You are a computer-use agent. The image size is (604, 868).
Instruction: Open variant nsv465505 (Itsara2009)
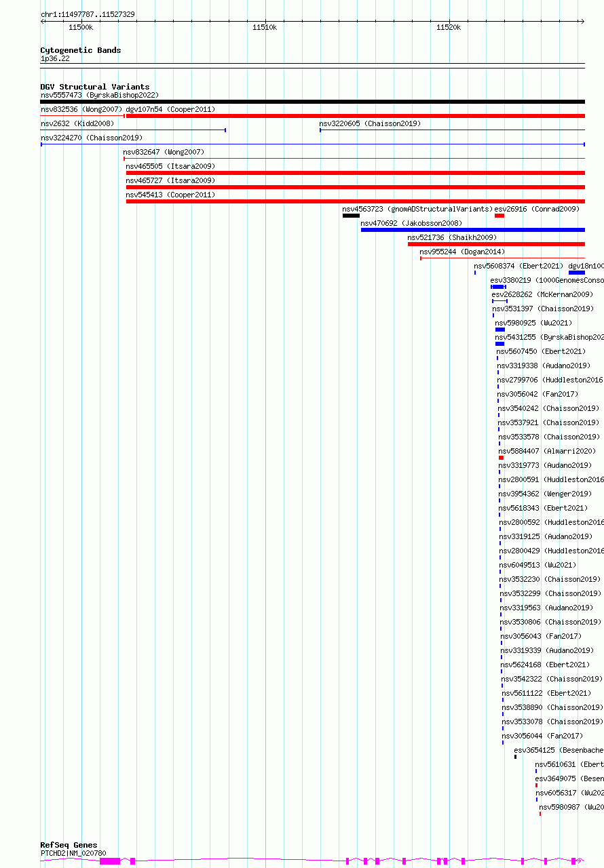coord(170,166)
